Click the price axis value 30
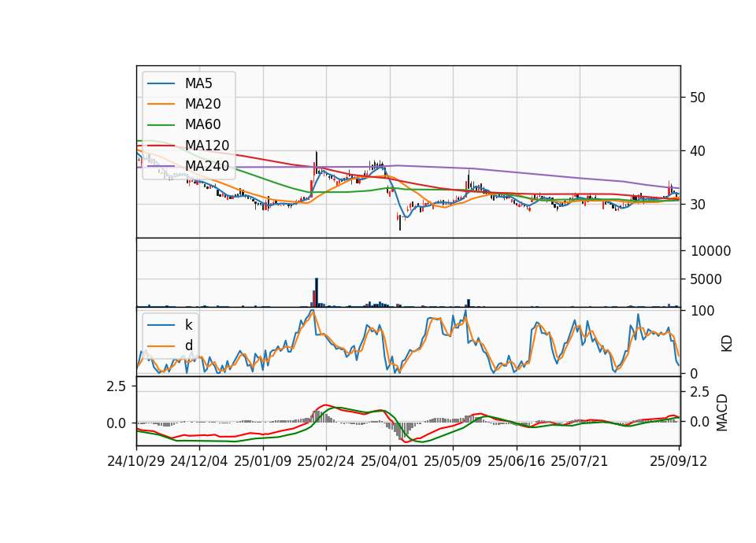Screen dimensions: 756x543 click(x=698, y=205)
